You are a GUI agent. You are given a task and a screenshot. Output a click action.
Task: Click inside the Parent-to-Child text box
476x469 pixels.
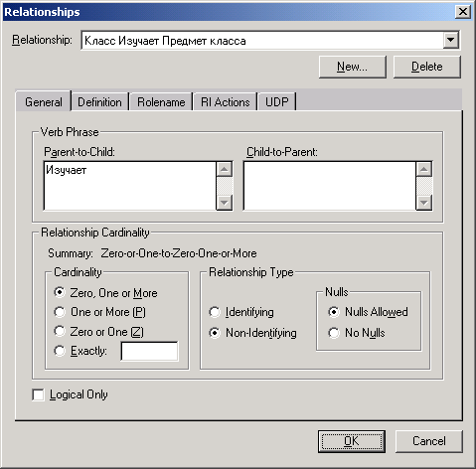click(129, 186)
